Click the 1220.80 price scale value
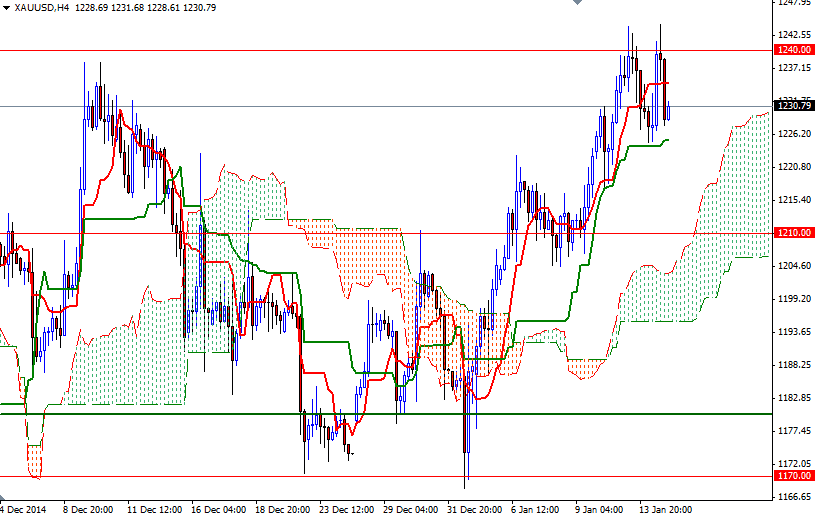Screen dimensions: 815x516 click(792, 167)
